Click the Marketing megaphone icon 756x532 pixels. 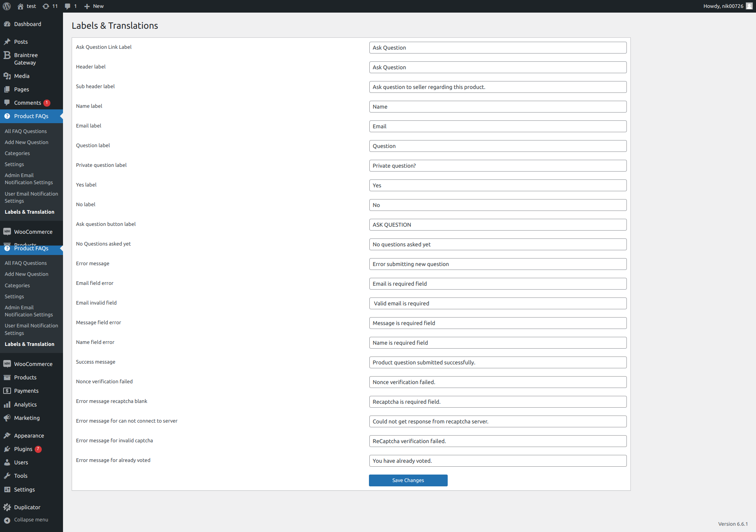(x=7, y=418)
